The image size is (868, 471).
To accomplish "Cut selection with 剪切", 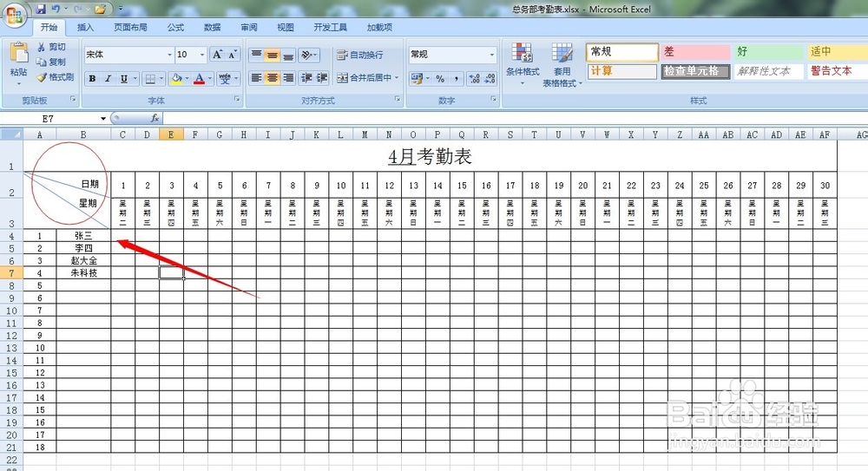I will 51,47.
